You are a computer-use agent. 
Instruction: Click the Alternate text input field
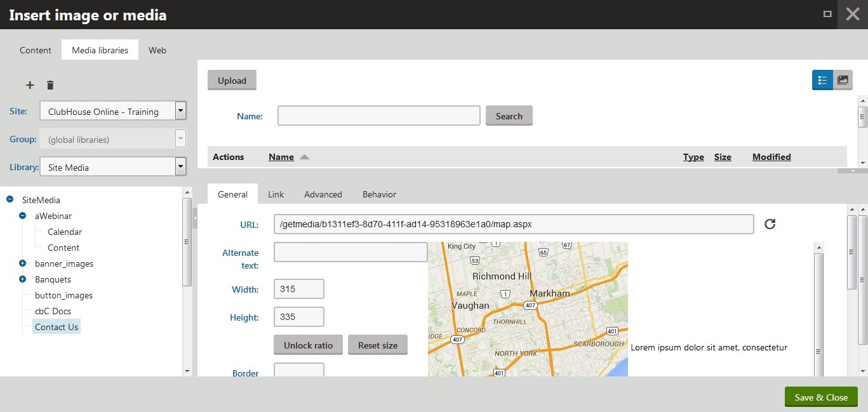pyautogui.click(x=351, y=252)
